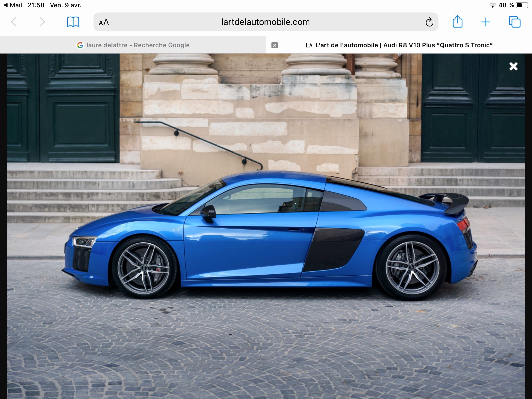Go back to previous page

[14, 22]
